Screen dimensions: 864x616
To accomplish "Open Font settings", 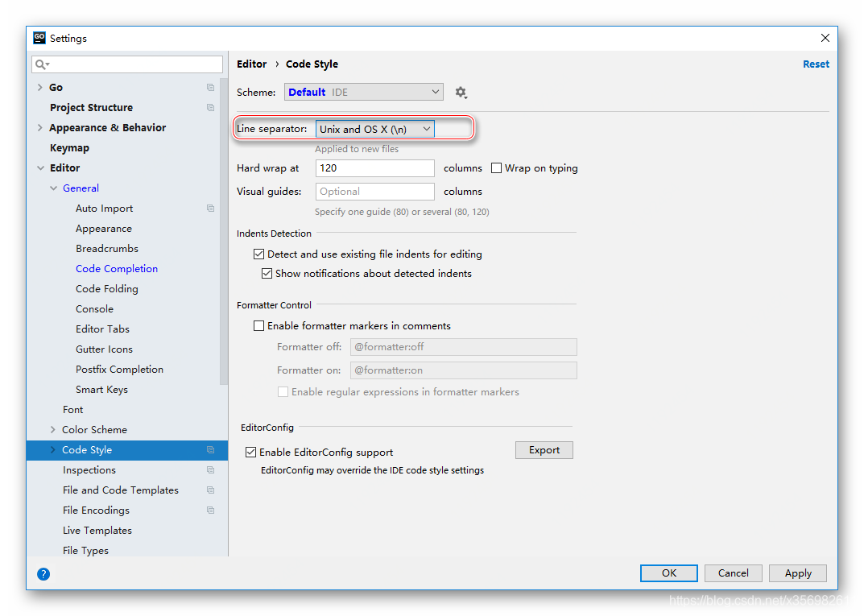I will click(x=72, y=409).
